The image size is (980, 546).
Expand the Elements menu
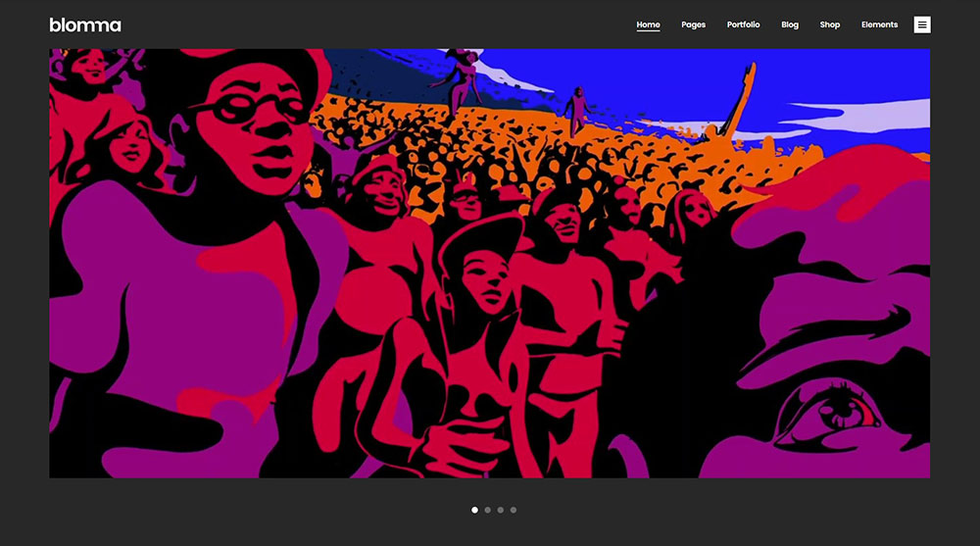click(x=879, y=25)
